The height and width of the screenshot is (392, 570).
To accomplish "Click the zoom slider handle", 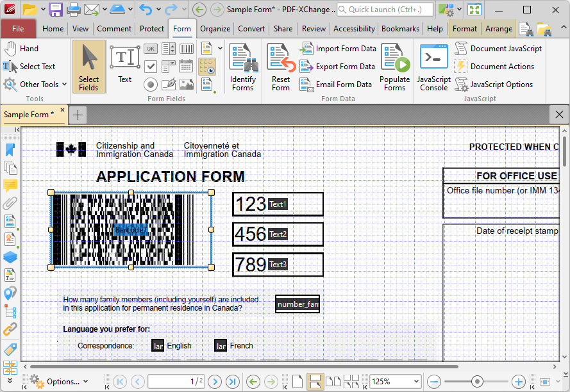I will 477,382.
